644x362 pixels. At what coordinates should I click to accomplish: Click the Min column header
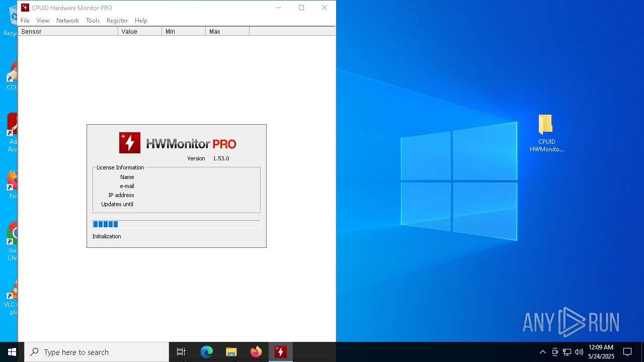[x=184, y=31]
